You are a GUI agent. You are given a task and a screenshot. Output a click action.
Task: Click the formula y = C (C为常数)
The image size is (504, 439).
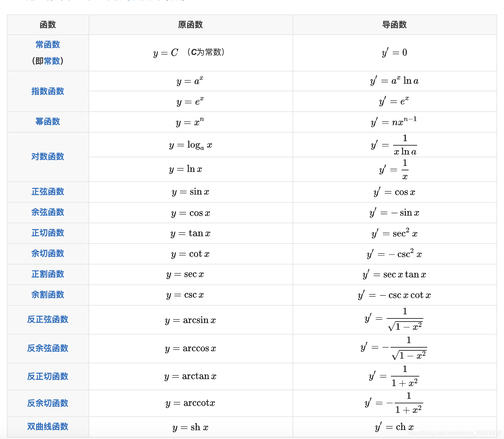click(x=189, y=53)
